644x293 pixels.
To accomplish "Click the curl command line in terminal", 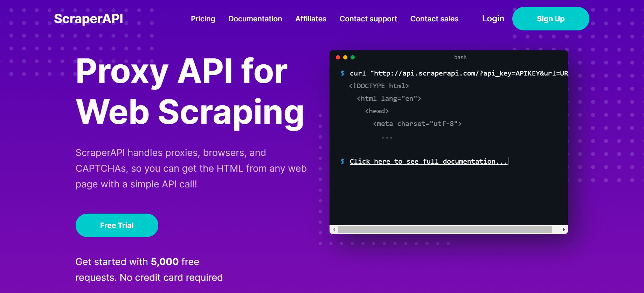I will [458, 73].
